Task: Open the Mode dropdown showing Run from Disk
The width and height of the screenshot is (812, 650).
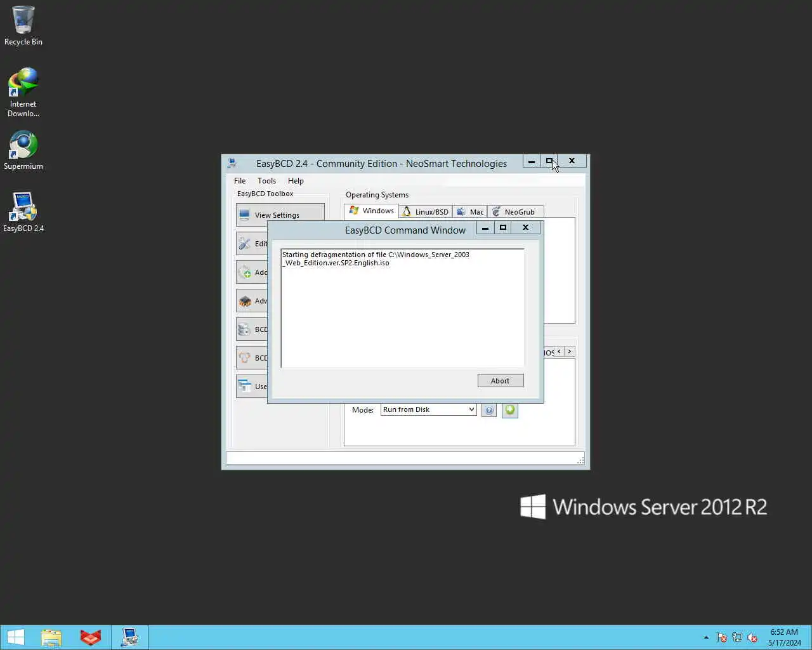Action: [428, 410]
